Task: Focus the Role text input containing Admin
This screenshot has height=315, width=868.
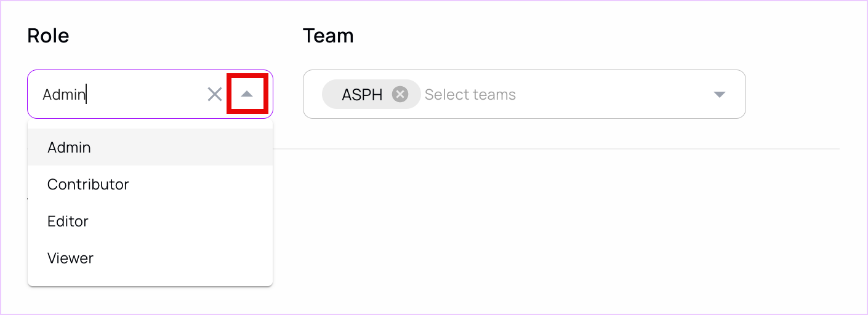Action: [x=120, y=94]
